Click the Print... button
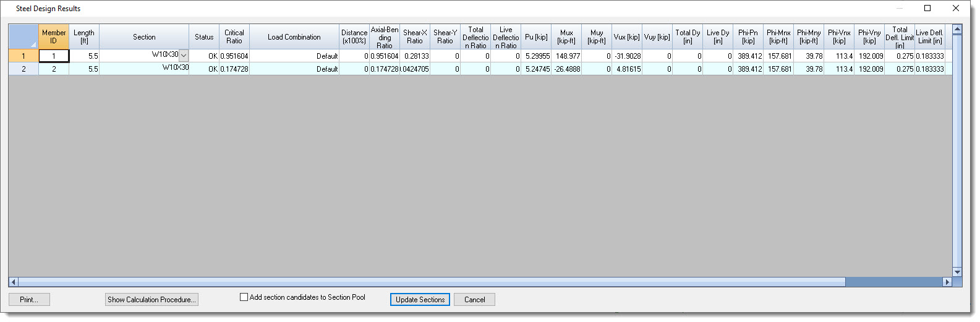 click(x=29, y=300)
